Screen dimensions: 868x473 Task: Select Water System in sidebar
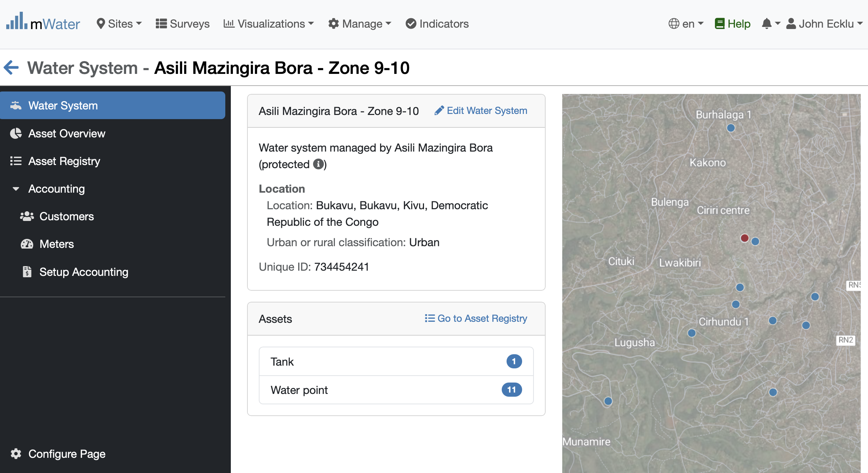coord(113,105)
